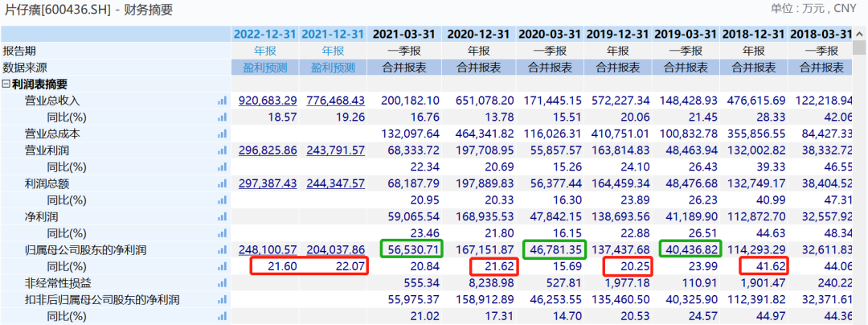Click the operating profit value 197,708.95
868x325 pixels.
[x=485, y=150]
